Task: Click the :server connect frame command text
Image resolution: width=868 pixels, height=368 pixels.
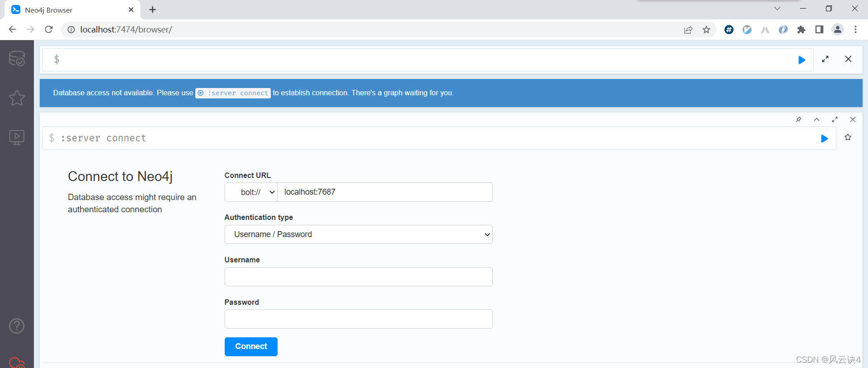Action: [x=103, y=138]
